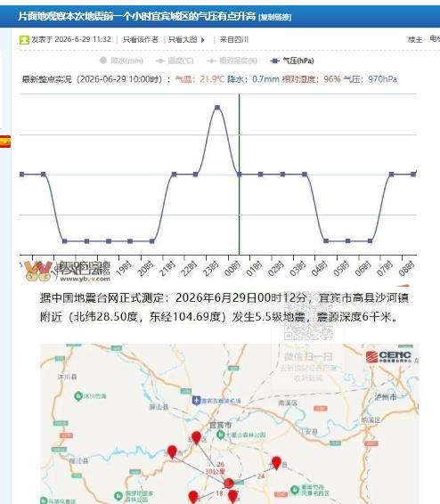
Task: Click the 马湖风景区 scenic icon
Action: (x=44, y=500)
